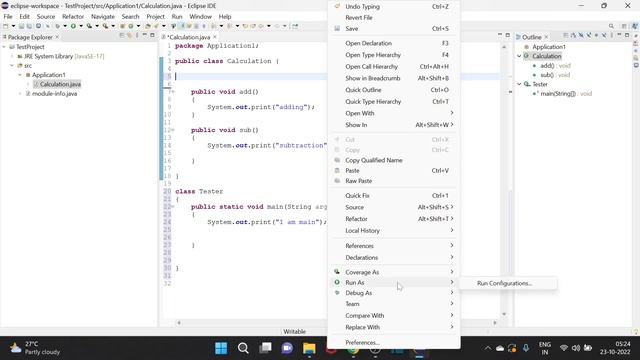640x360 pixels.
Task: Collapse TestProject tree node
Action: 4,47
